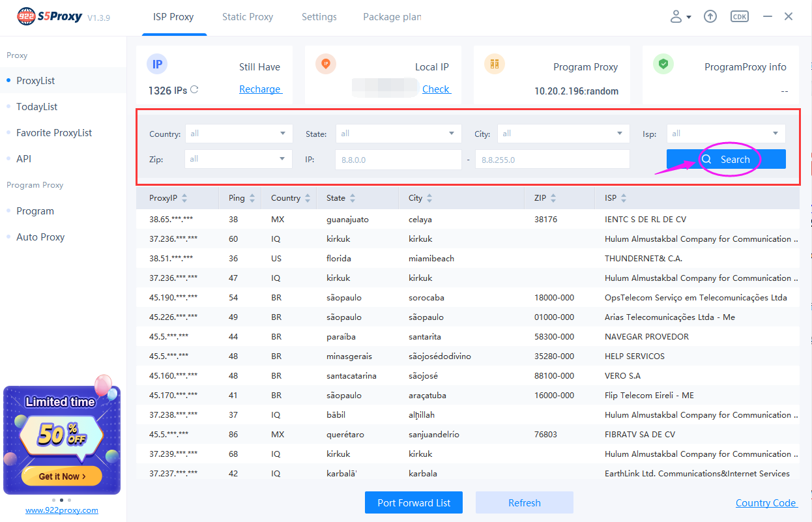Open the Country Code link
This screenshot has height=522, width=812.
766,502
